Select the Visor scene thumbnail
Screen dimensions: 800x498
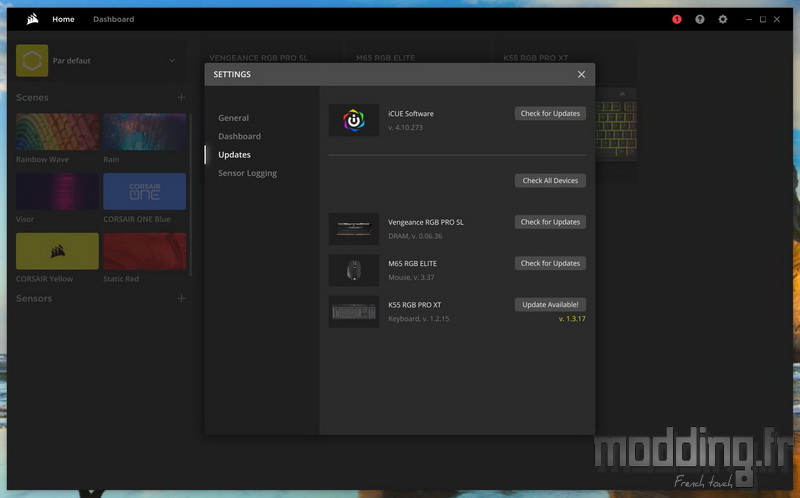[57, 191]
